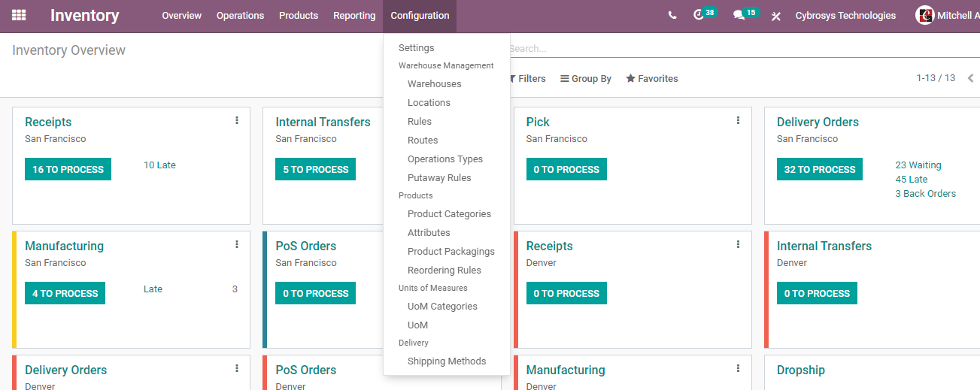Screen dimensions: 980x390
Task: Click 16 TO PROCESS on Receipts card
Action: pos(68,169)
